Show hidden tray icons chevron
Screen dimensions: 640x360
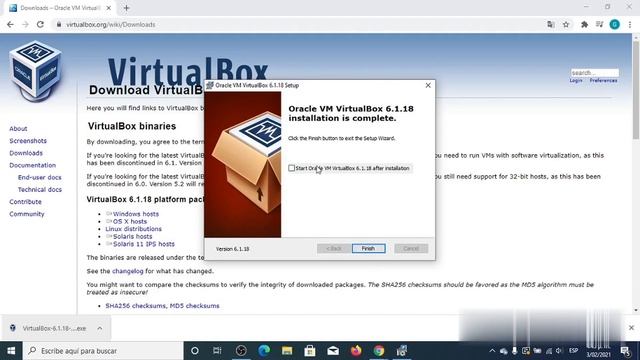492,351
